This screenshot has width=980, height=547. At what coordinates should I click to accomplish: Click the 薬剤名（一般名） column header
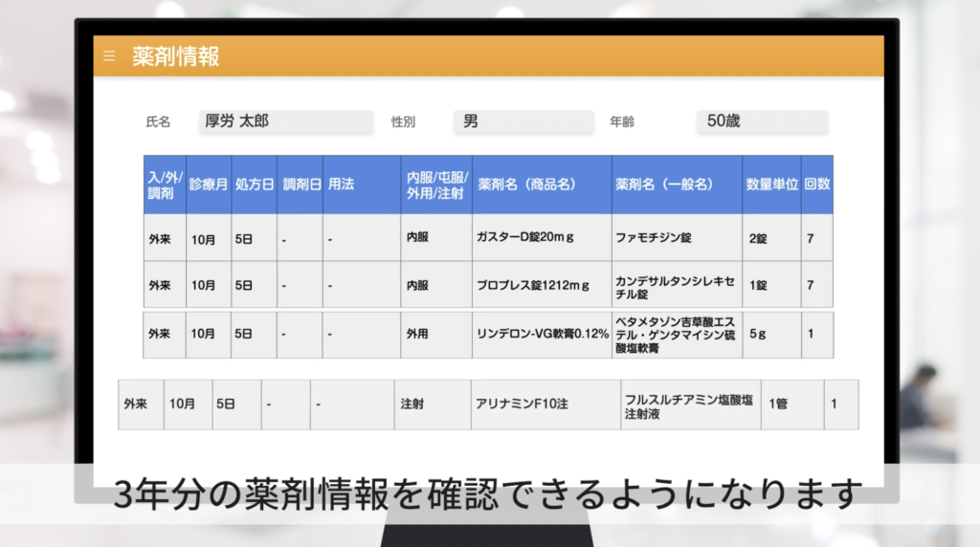click(x=677, y=185)
